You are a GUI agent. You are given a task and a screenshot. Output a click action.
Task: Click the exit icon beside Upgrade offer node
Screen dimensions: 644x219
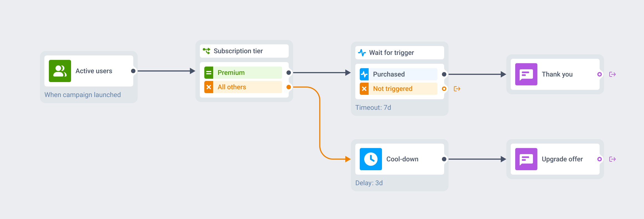tap(612, 159)
